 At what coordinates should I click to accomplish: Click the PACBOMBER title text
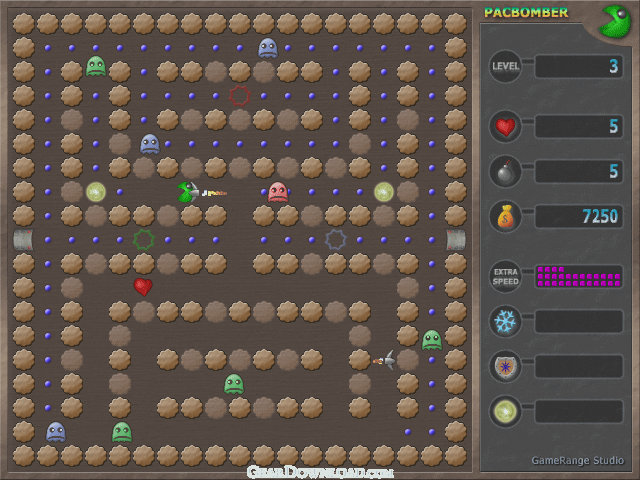526,13
